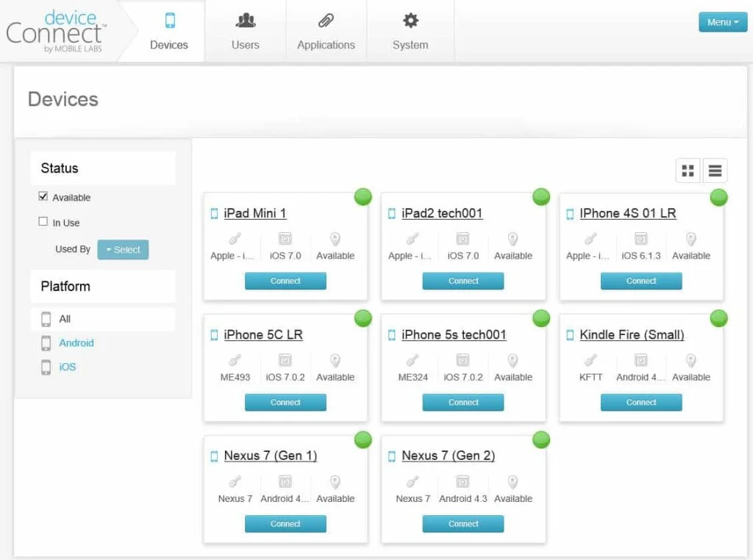Click model icon above ME324
The width and height of the screenshot is (753, 560).
(x=413, y=360)
